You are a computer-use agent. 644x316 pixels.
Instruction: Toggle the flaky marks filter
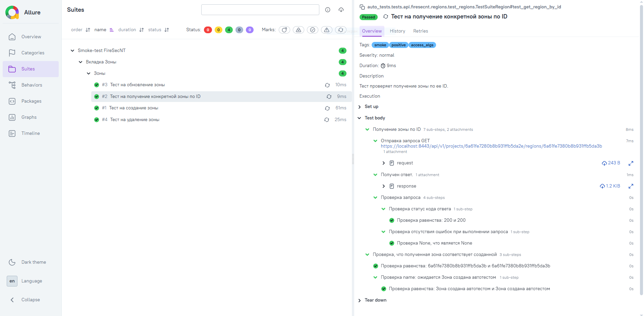coord(284,30)
